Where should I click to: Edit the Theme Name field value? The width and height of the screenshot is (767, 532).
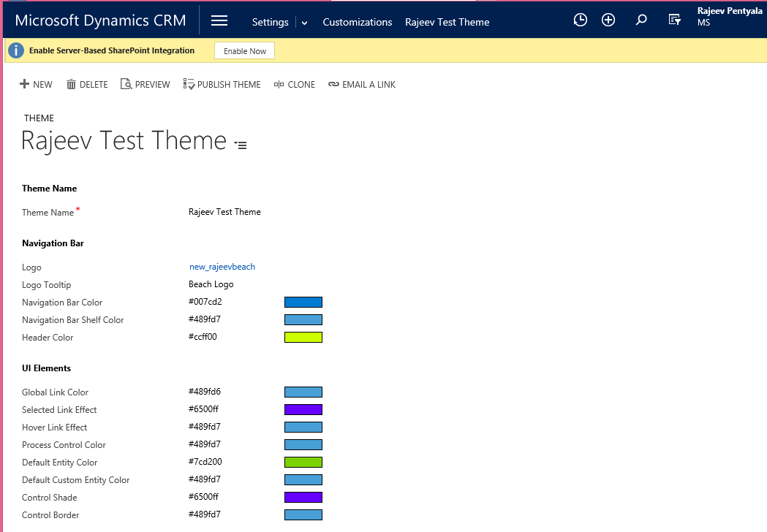coord(224,212)
